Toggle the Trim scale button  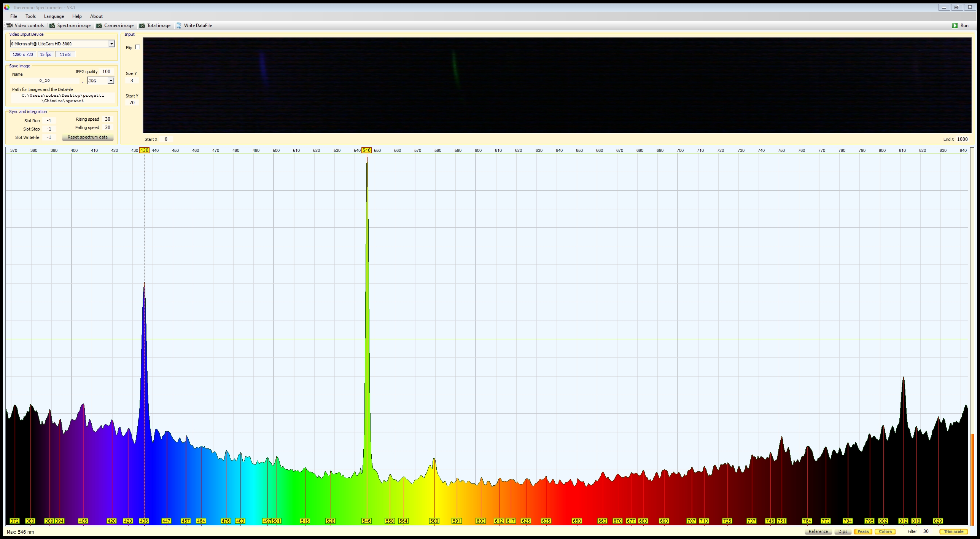pos(953,531)
